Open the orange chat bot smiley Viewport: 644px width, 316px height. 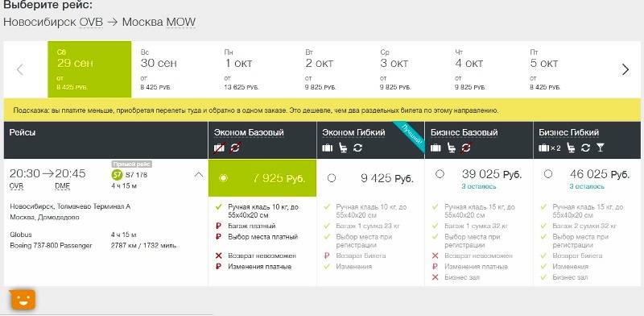tap(23, 300)
